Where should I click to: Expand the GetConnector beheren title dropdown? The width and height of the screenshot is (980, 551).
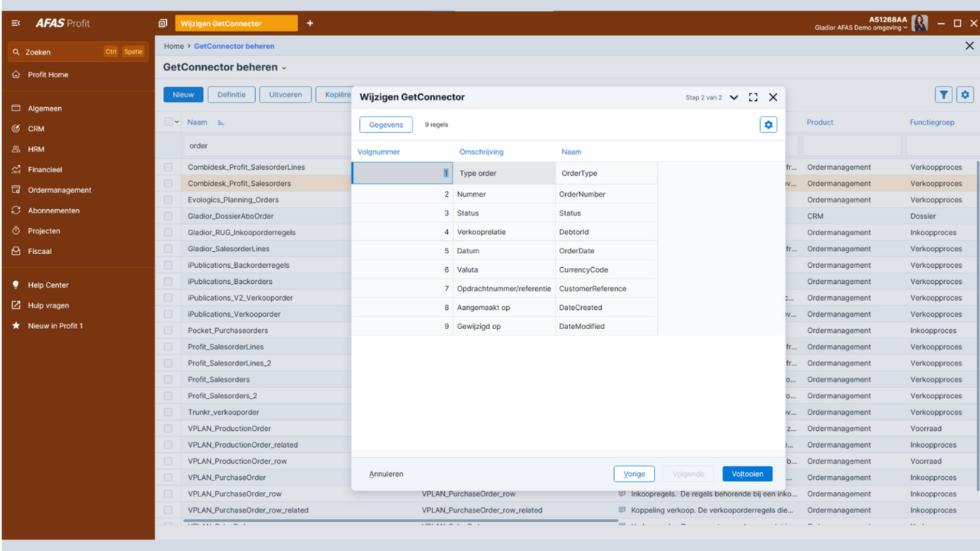pyautogui.click(x=284, y=68)
